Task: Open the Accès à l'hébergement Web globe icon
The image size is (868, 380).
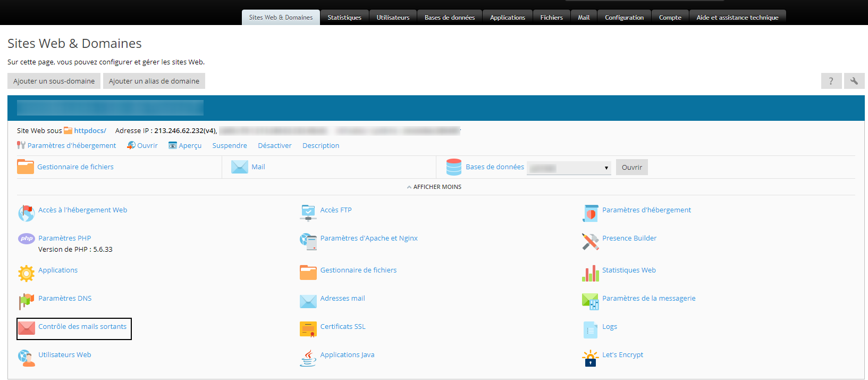Action: pyautogui.click(x=26, y=213)
